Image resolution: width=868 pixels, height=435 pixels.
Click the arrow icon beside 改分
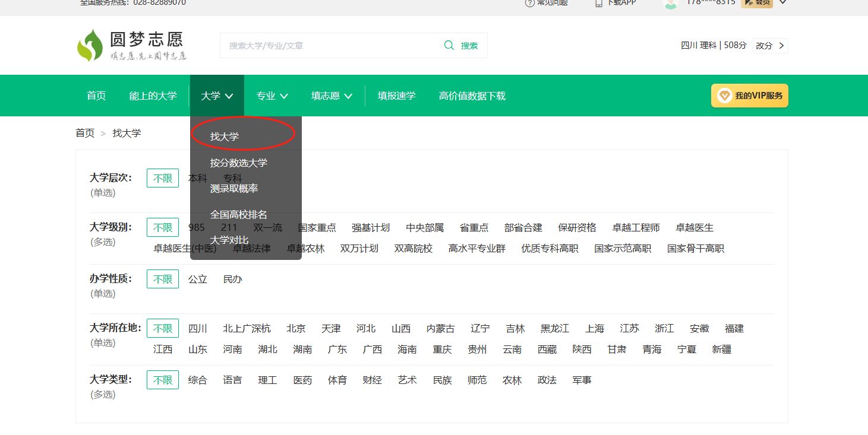(781, 46)
